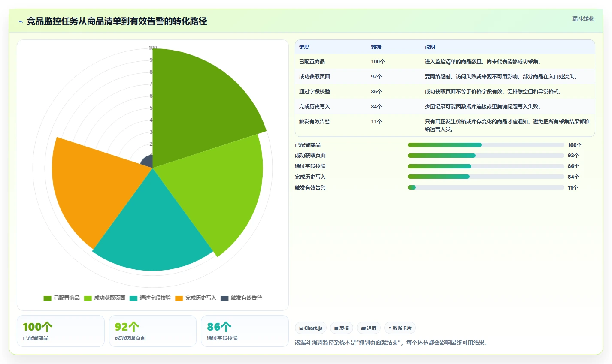Screen dimensions: 612x364
Task: Click the 触发有效告警 progress bar
Action: click(486, 187)
